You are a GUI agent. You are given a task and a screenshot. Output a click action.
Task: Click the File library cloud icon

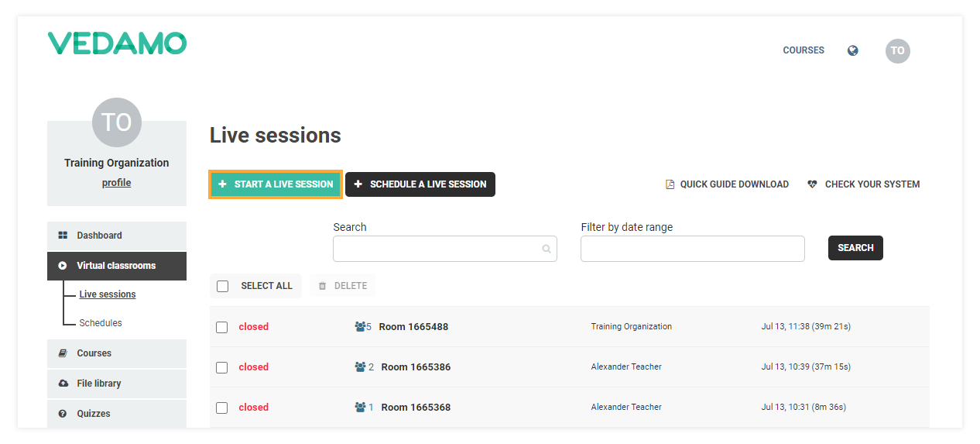(x=63, y=384)
